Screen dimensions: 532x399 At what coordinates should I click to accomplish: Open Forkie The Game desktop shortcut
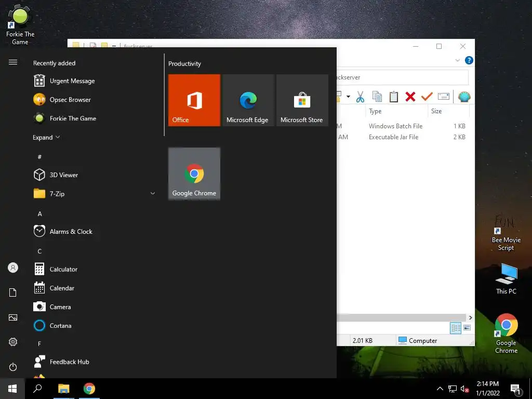coord(20,25)
